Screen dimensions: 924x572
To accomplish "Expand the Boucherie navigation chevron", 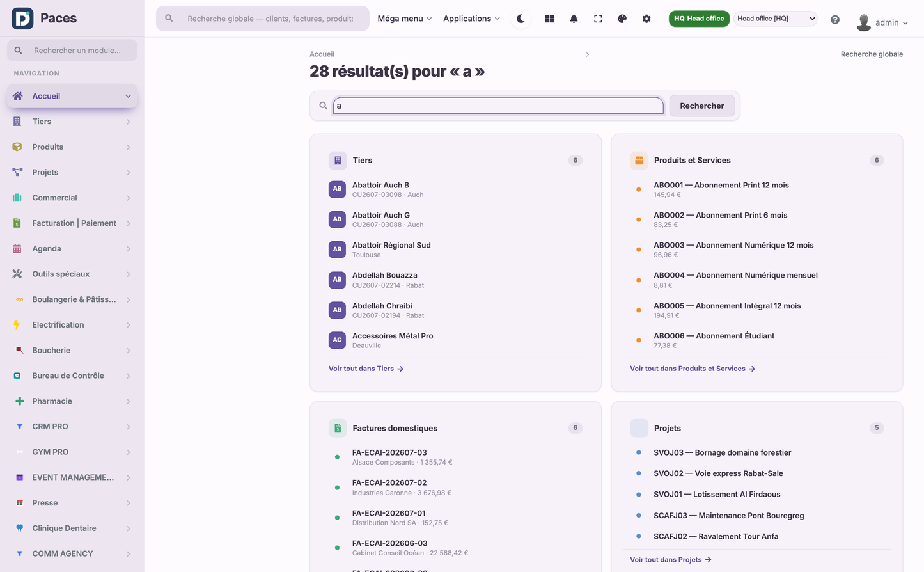I will (129, 351).
